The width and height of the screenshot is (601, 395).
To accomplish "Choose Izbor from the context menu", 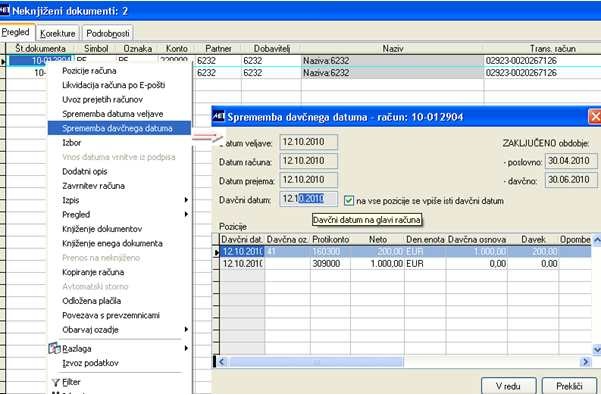I will [72, 143].
